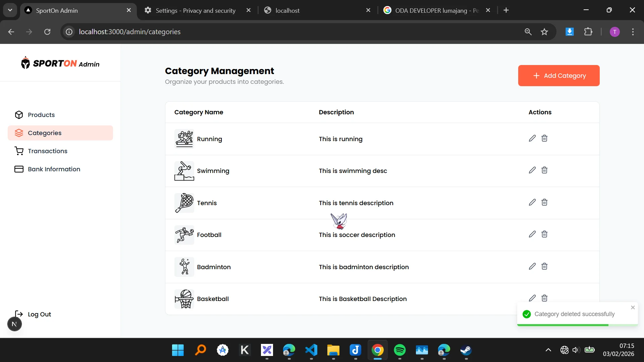Click the Running category thumbnail image
644x362 pixels.
(184, 139)
